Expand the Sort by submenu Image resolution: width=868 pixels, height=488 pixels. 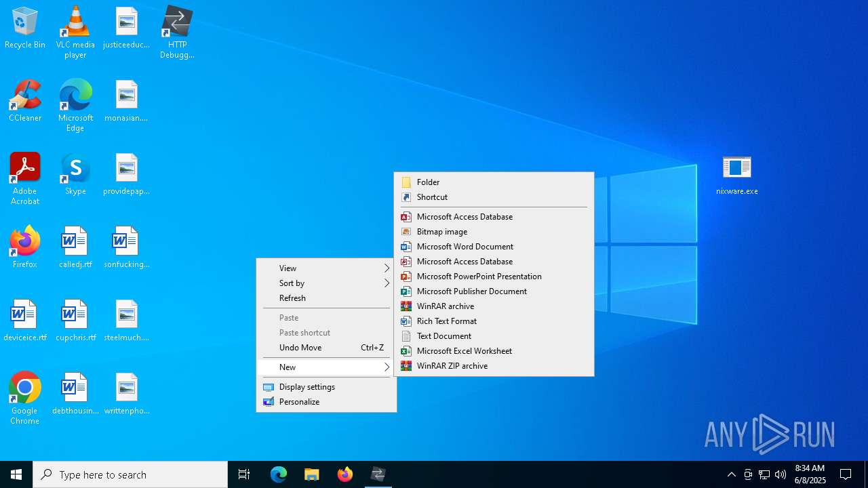coord(327,283)
